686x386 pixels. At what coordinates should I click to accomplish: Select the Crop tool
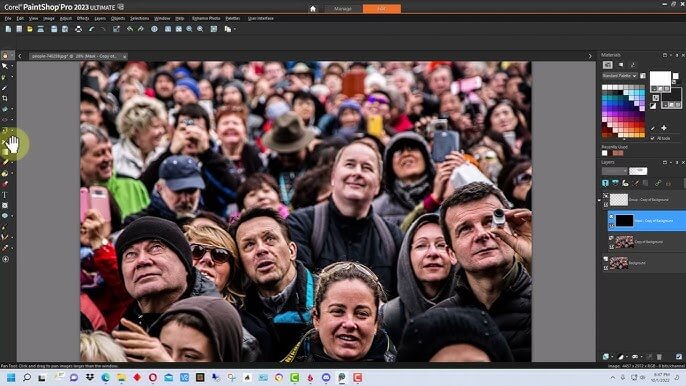(x=5, y=98)
